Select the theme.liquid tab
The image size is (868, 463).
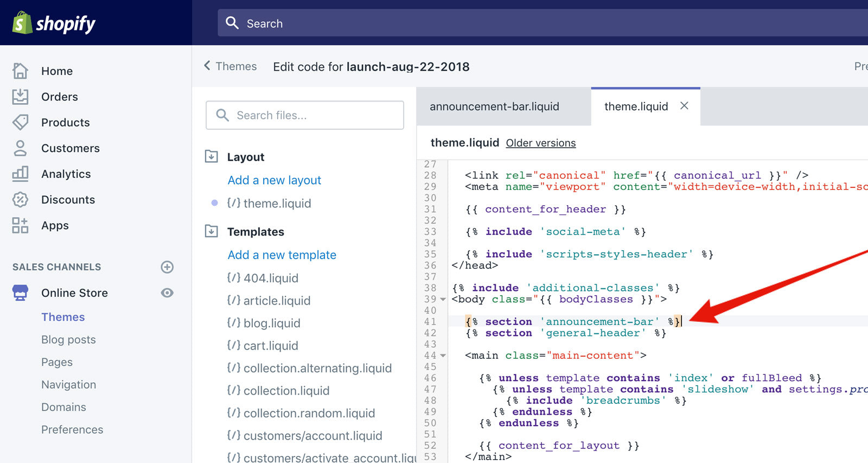pos(636,106)
